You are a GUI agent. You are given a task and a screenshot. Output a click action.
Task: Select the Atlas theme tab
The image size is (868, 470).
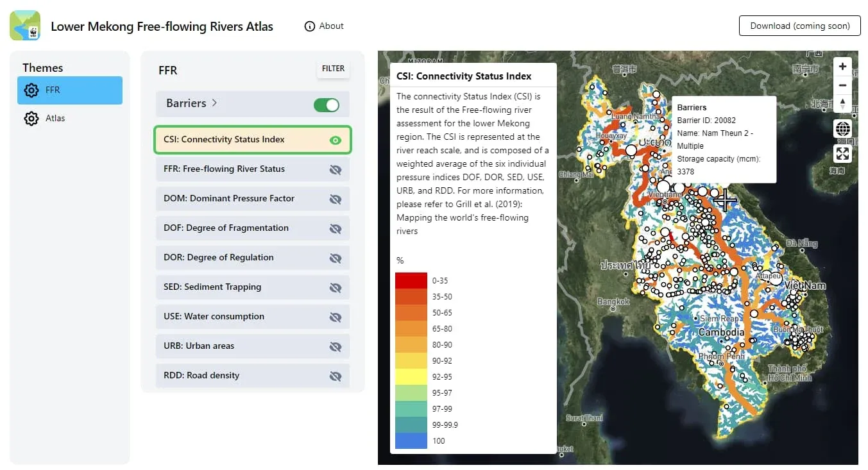click(x=70, y=119)
